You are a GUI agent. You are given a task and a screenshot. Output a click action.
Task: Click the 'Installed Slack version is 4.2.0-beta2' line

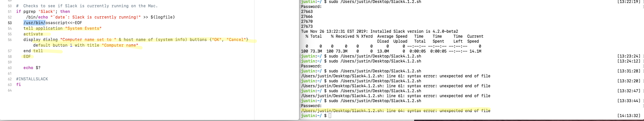[x=380, y=31]
